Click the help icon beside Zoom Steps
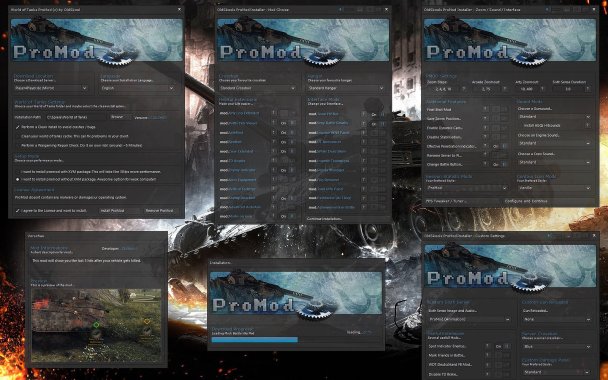608x380 pixels. click(x=464, y=89)
